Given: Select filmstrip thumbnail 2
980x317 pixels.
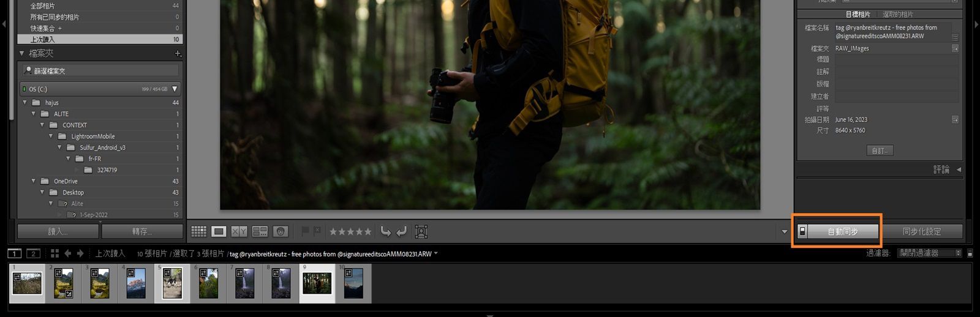Looking at the screenshot, I should 64,283.
